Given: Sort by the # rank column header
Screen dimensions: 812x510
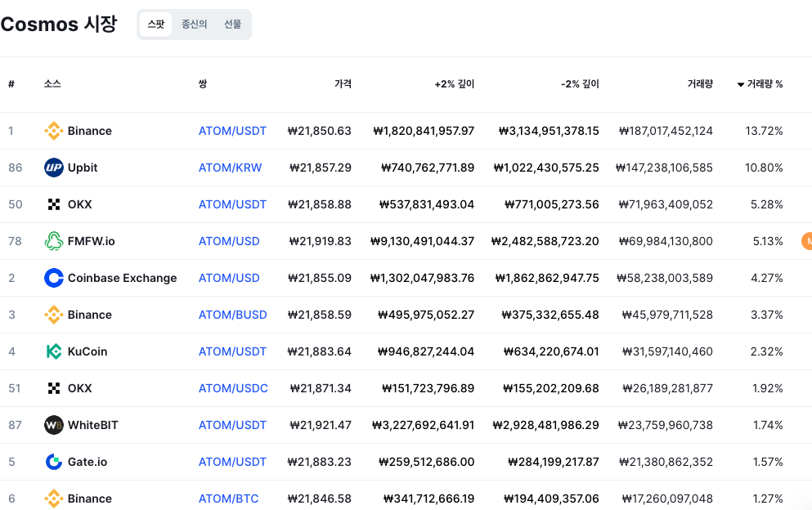Looking at the screenshot, I should click(11, 84).
